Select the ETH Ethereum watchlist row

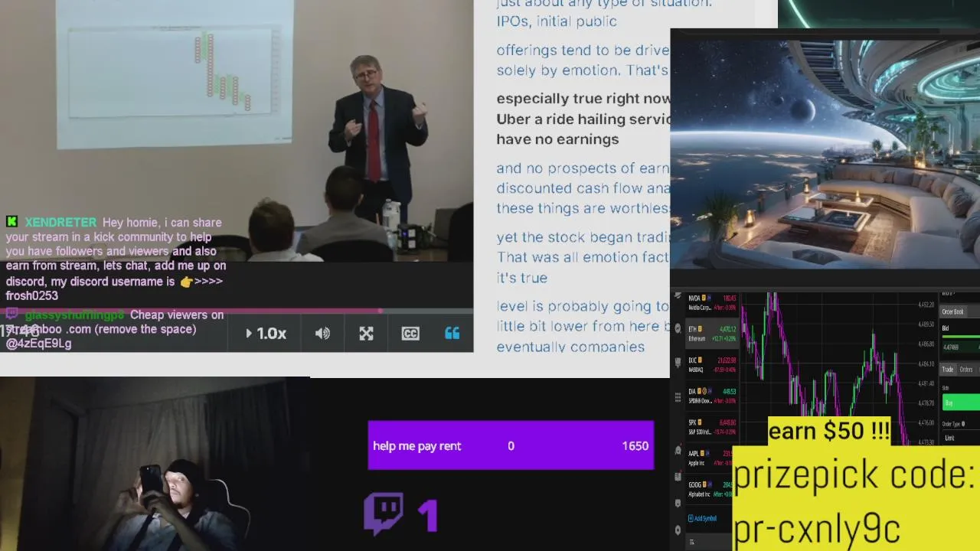[712, 333]
